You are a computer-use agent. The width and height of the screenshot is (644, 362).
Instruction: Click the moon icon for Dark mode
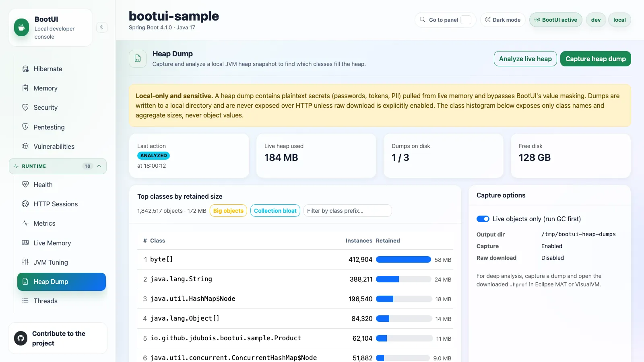click(487, 20)
